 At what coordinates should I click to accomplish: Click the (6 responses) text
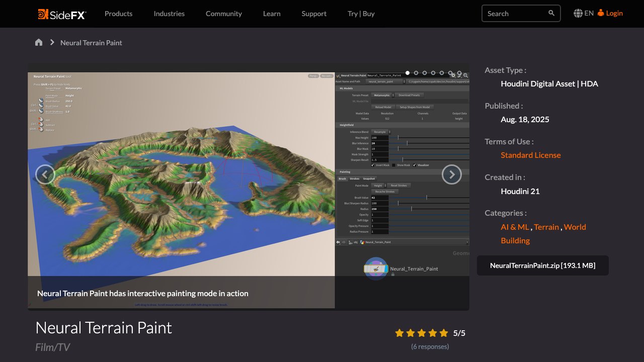(x=430, y=346)
